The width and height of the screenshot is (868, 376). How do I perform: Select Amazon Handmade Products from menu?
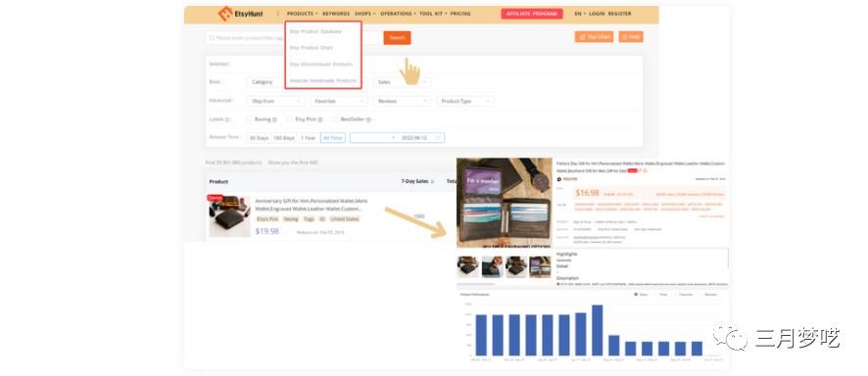[x=323, y=80]
